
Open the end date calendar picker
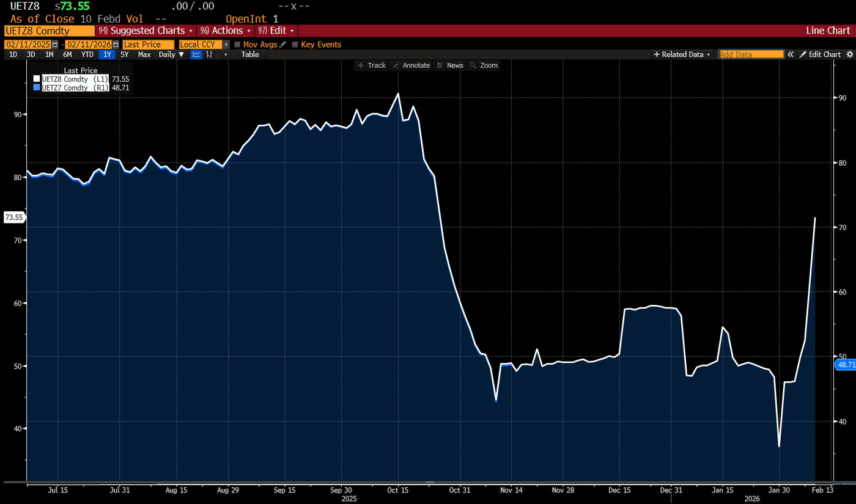coord(116,45)
